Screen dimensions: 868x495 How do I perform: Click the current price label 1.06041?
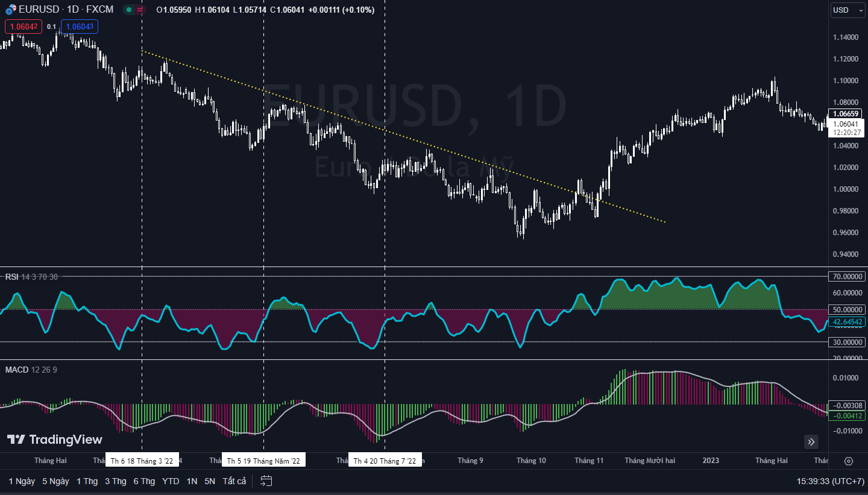click(x=846, y=124)
